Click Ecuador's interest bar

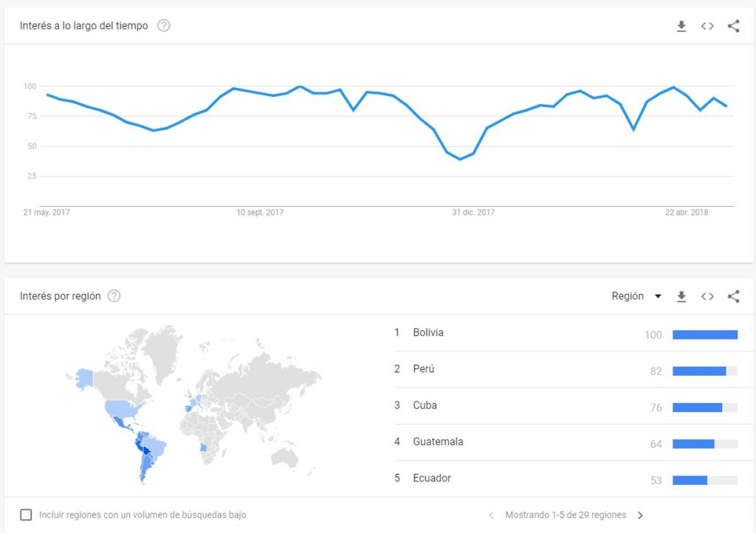pyautogui.click(x=705, y=481)
